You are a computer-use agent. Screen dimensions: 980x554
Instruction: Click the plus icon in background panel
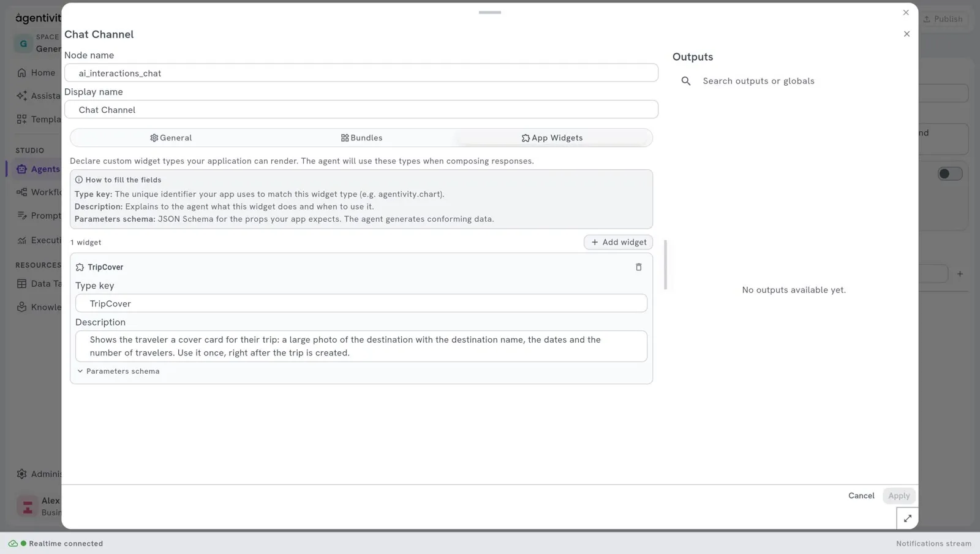960,274
